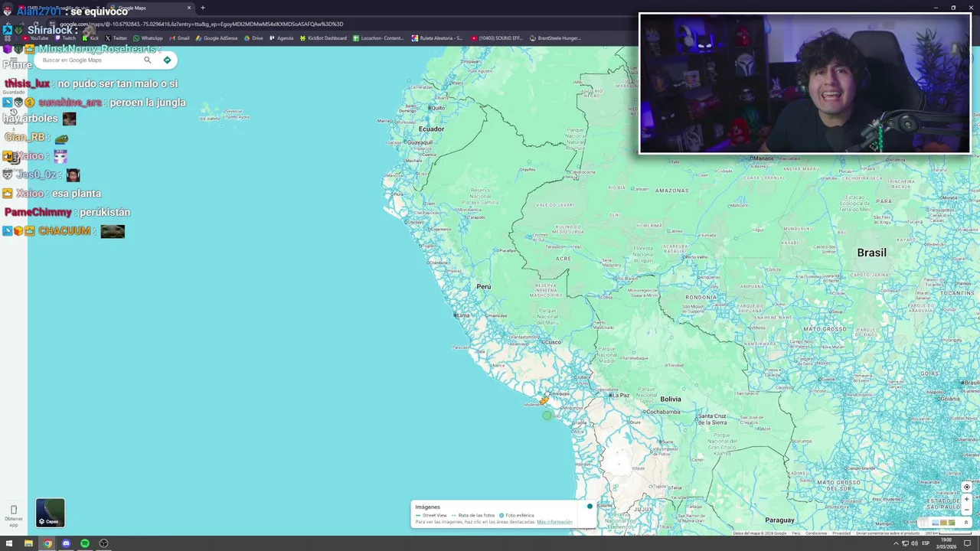The width and height of the screenshot is (980, 551).
Task: Open Spotify from the taskbar
Action: [84, 543]
